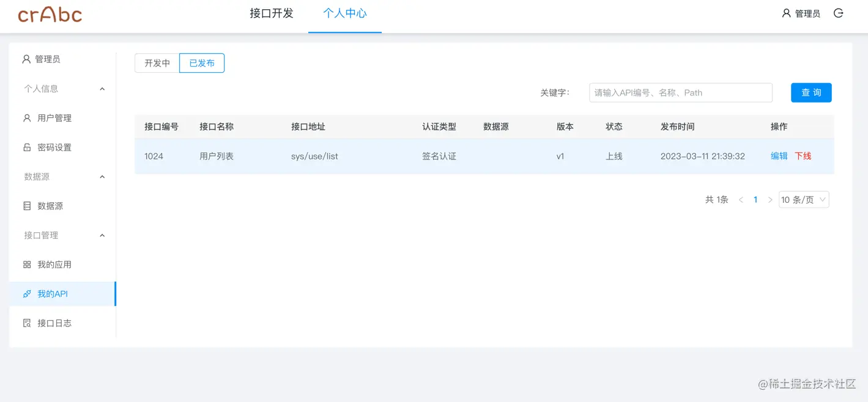Screen dimensions: 868x402
Task: Click the log icon next to 接口日志
Action: [27, 323]
